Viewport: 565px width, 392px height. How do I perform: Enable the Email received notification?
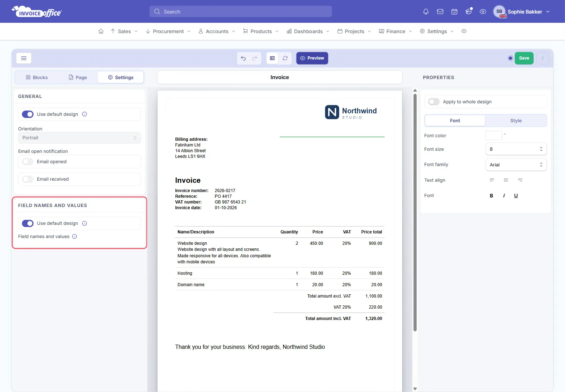pos(28,179)
